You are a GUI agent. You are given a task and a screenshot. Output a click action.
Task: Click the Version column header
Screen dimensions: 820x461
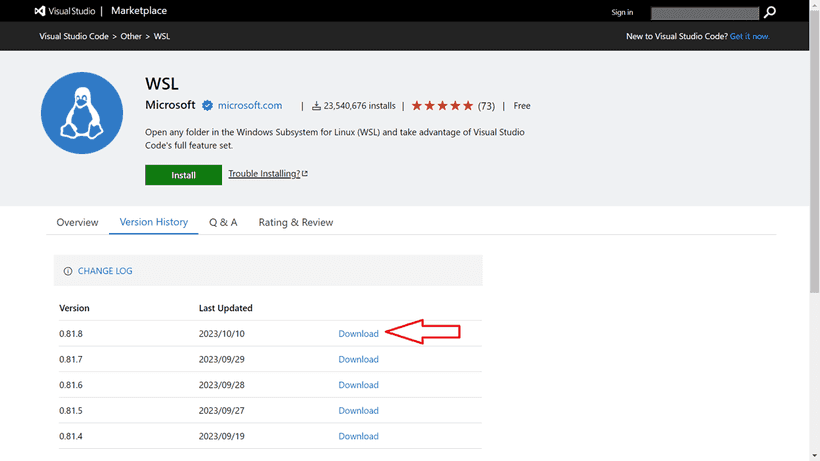74,308
